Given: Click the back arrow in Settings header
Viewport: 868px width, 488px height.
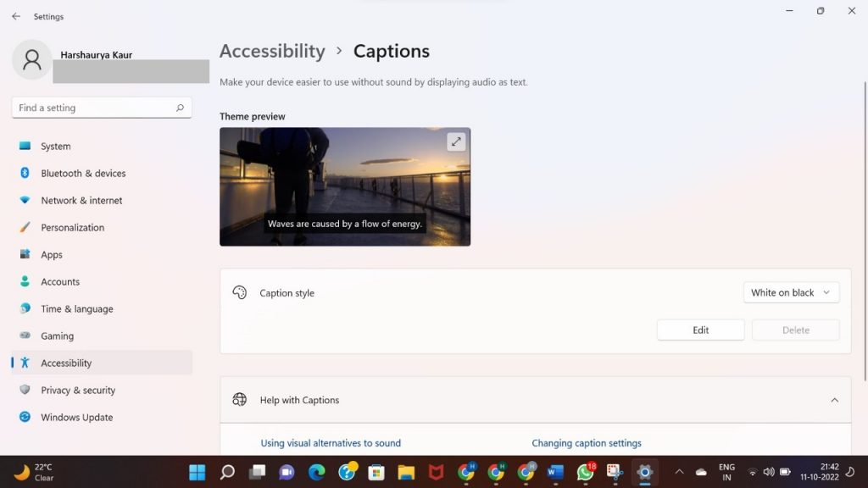Looking at the screenshot, I should pyautogui.click(x=15, y=16).
